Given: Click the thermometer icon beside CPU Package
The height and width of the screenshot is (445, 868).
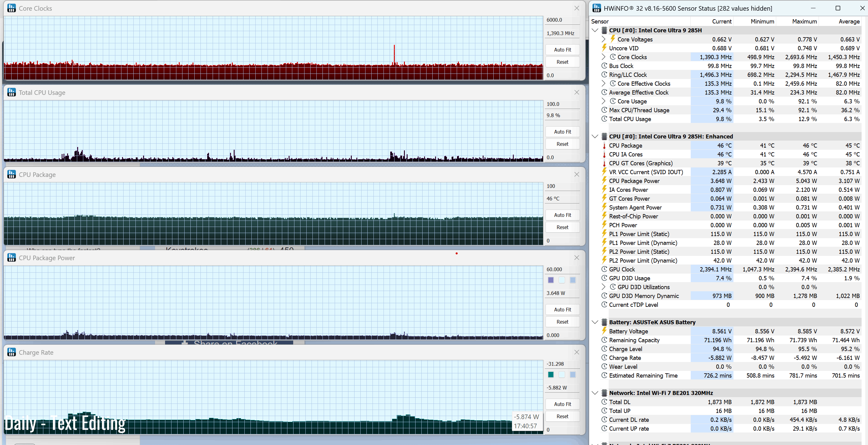Looking at the screenshot, I should tap(604, 145).
